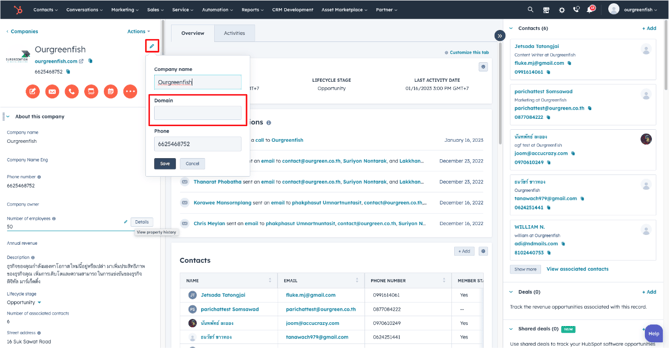Click the Save button in edit popup
Viewport: 670px width, 362px height.
165,164
